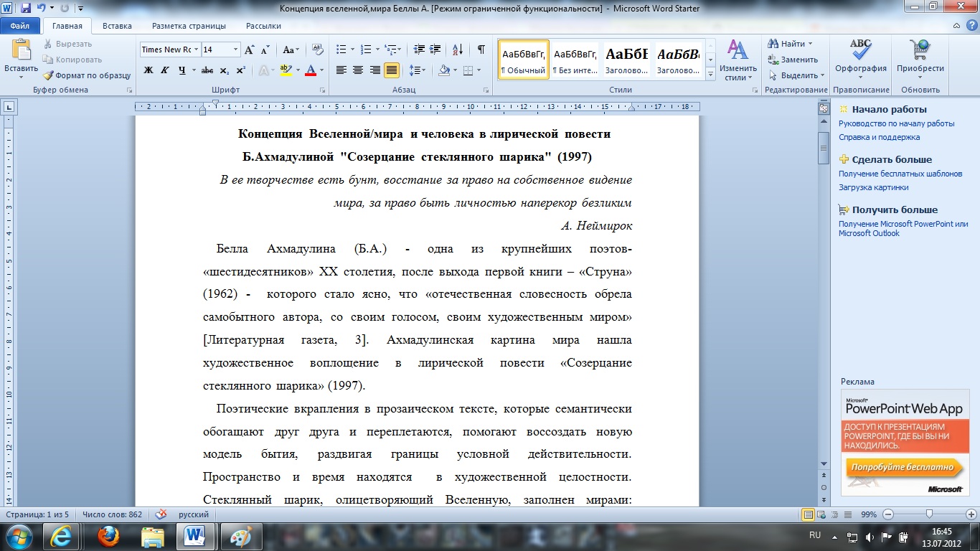Viewport: 980px width, 551px height.
Task: Click the Replace (Заменить) button
Action: pos(793,60)
